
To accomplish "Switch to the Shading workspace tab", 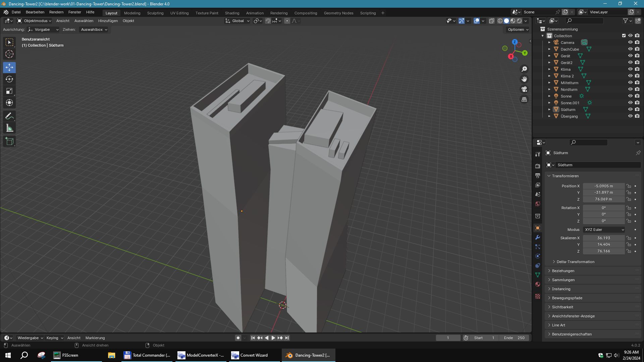I will 232,13.
